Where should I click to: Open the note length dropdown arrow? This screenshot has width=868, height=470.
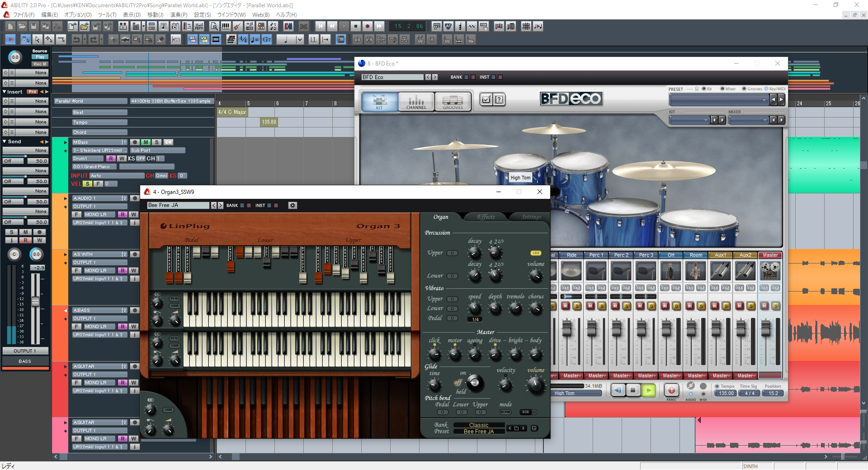click(x=299, y=40)
